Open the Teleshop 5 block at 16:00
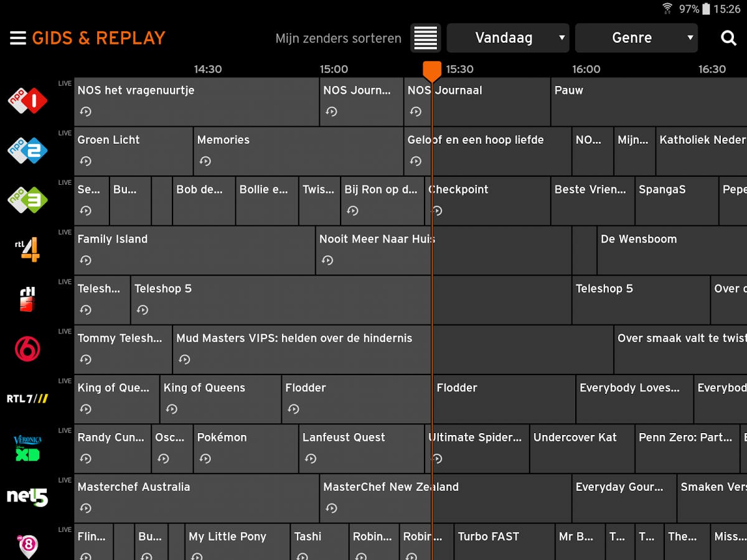 641,300
